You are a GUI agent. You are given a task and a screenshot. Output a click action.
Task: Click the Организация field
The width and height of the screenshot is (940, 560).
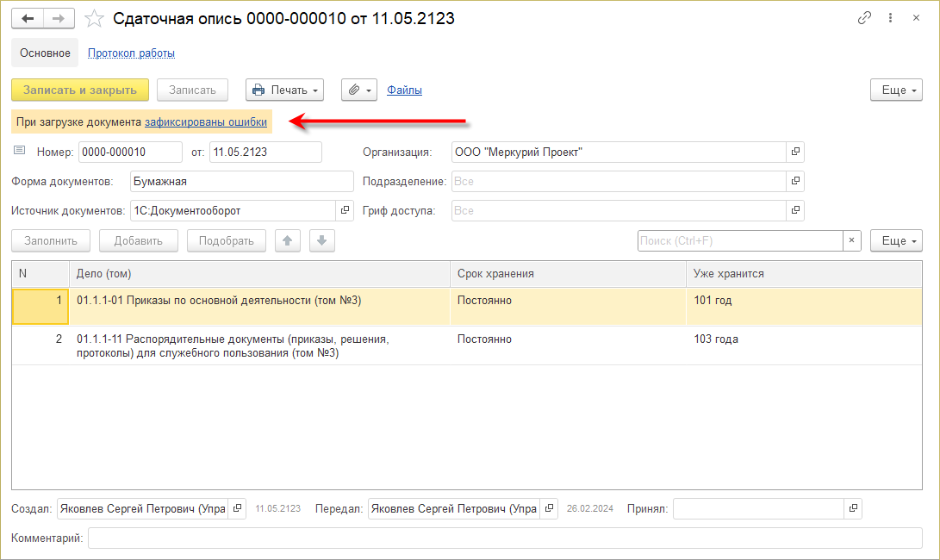(619, 152)
